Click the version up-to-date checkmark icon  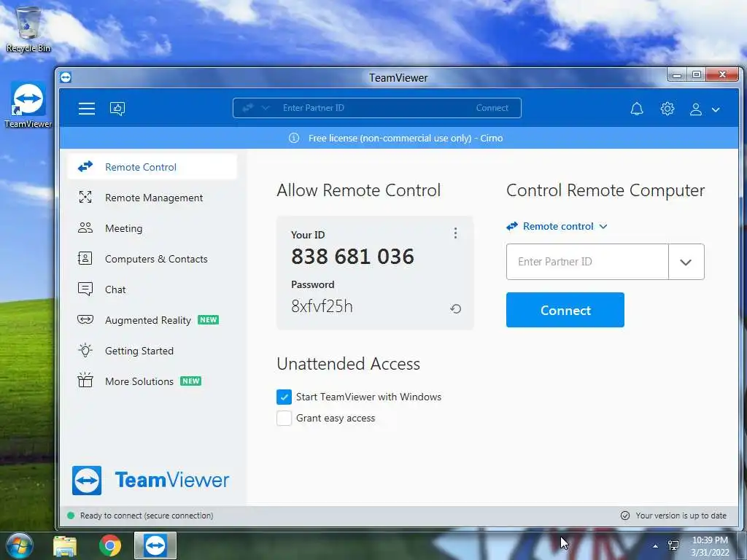625,516
